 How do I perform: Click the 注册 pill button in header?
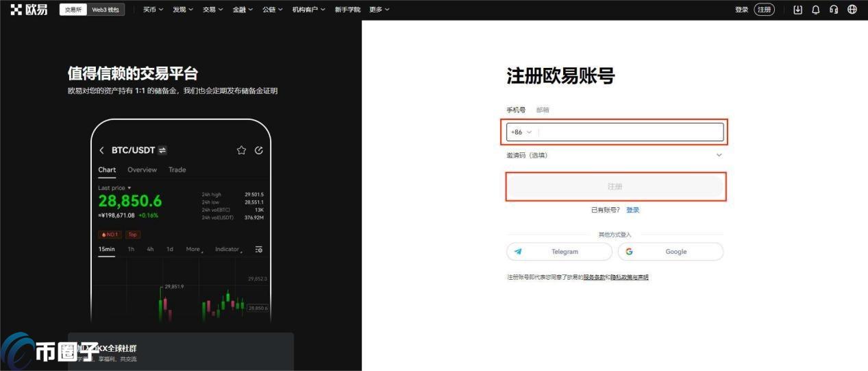764,10
